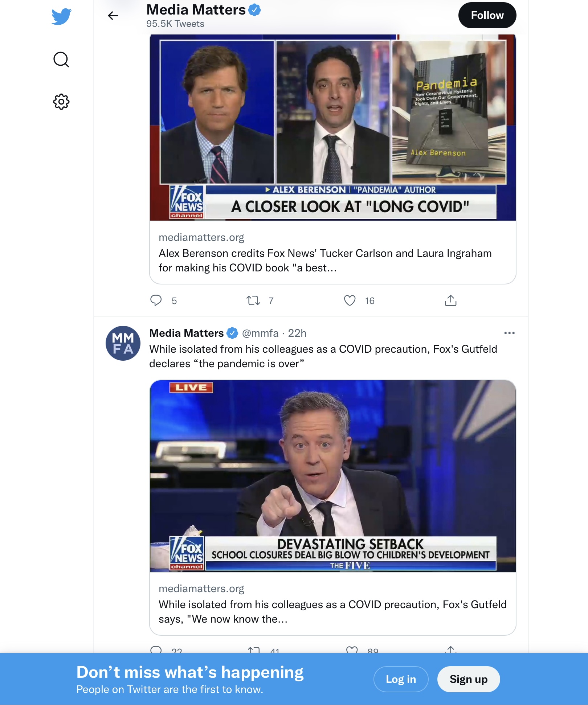Open the 22h timestamp link
588x705 pixels.
coord(297,333)
